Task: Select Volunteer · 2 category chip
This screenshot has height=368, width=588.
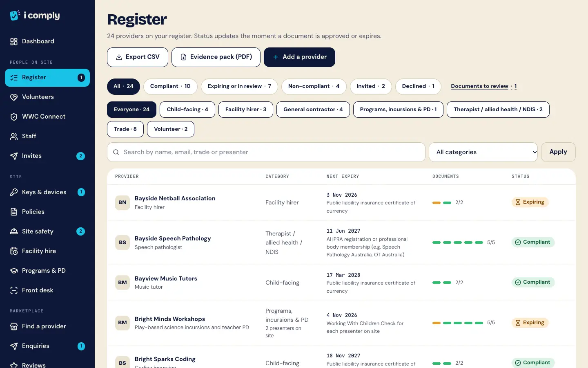Action: click(x=171, y=129)
